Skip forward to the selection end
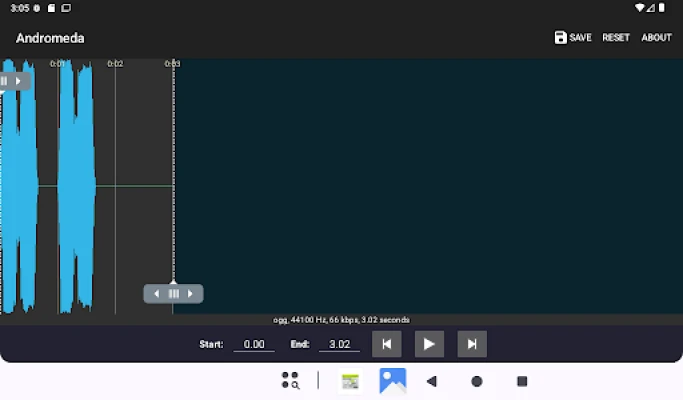The image size is (683, 400). click(x=472, y=344)
